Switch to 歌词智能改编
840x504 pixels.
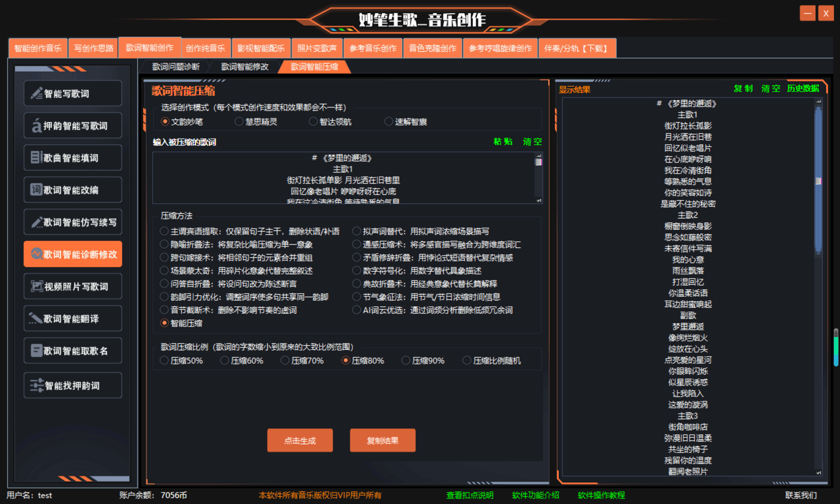click(x=72, y=190)
